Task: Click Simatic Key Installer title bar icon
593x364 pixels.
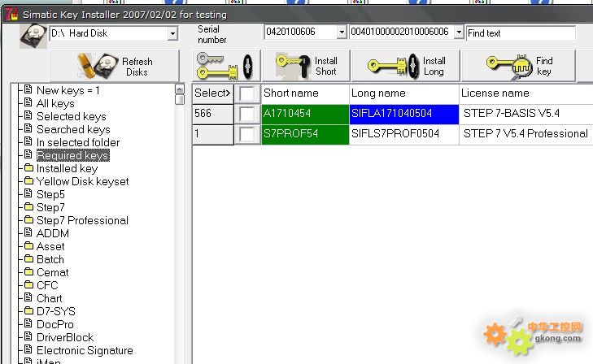Action: (11, 15)
